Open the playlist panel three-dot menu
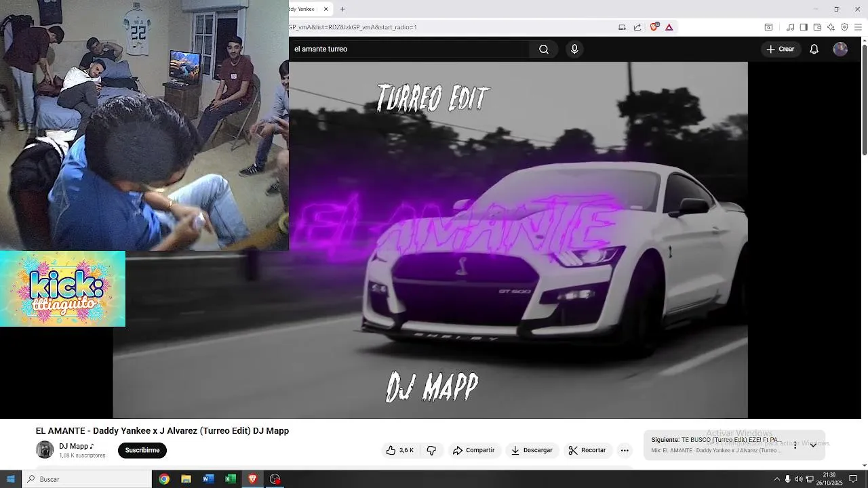The width and height of the screenshot is (868, 488). click(x=795, y=445)
